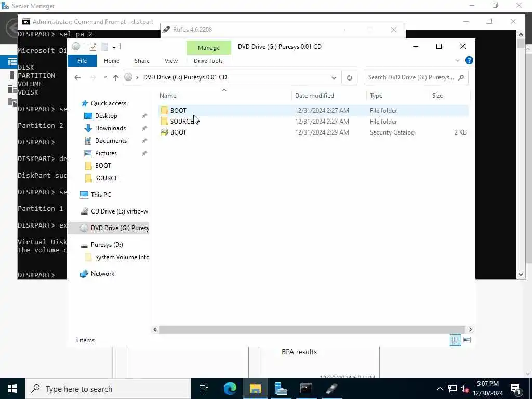Open System Volume Information folder in sidebar
Screen dimensions: 532x399
pyautogui.click(x=122, y=257)
